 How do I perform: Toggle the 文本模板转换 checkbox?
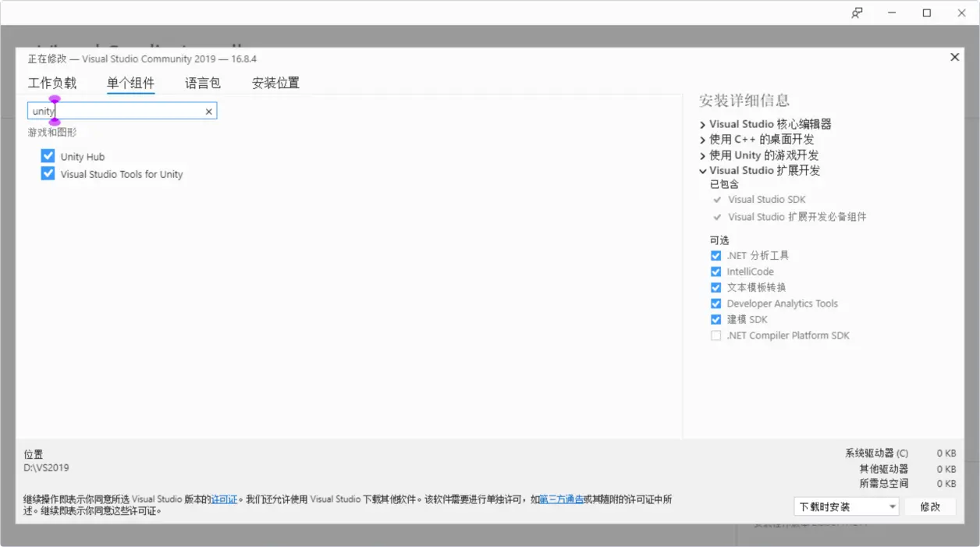715,287
